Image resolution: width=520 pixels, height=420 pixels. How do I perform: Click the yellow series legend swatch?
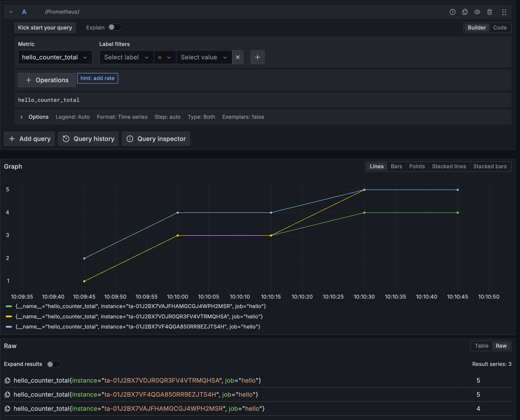pyautogui.click(x=9, y=316)
